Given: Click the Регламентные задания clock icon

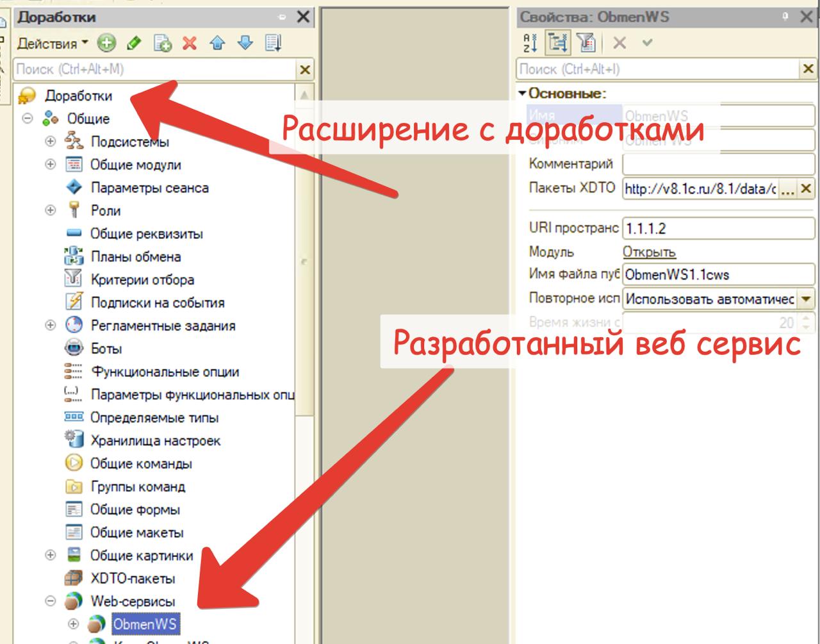Looking at the screenshot, I should (x=74, y=325).
